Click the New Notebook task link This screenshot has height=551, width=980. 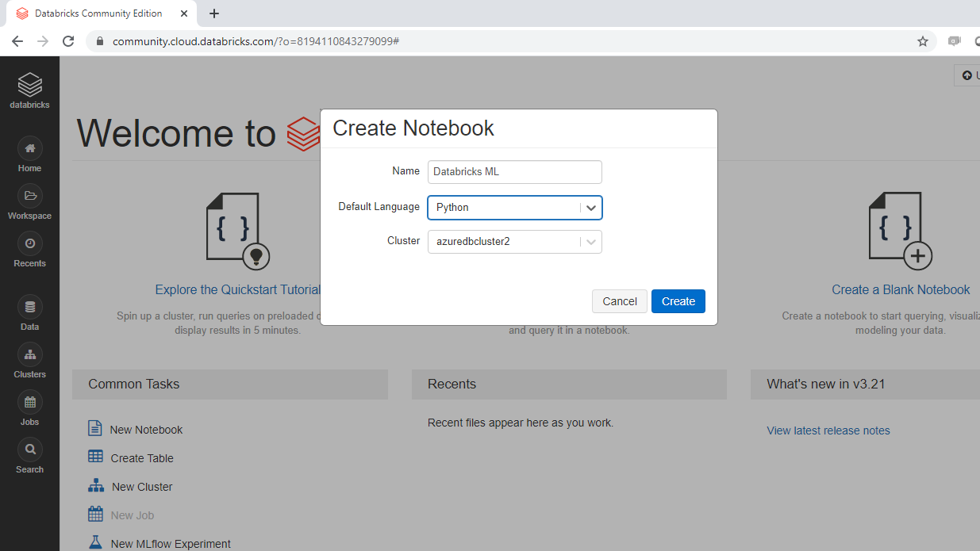146,430
